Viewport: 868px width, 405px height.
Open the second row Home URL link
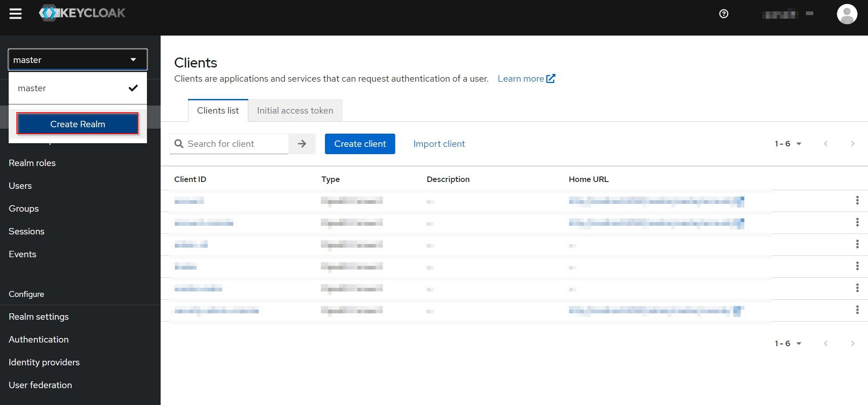click(656, 223)
